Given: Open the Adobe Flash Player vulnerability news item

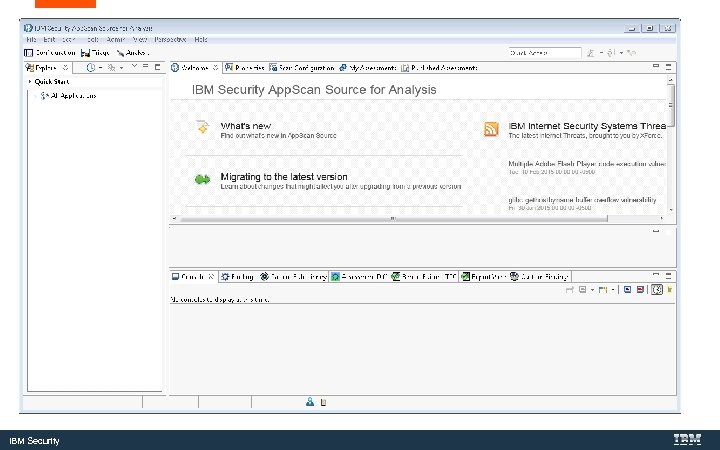Looking at the screenshot, I should click(587, 163).
